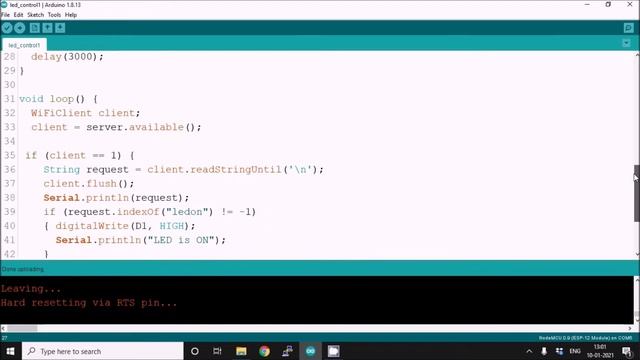This screenshot has width=640, height=360.
Task: Click the ENG language indicator
Action: pos(575,351)
